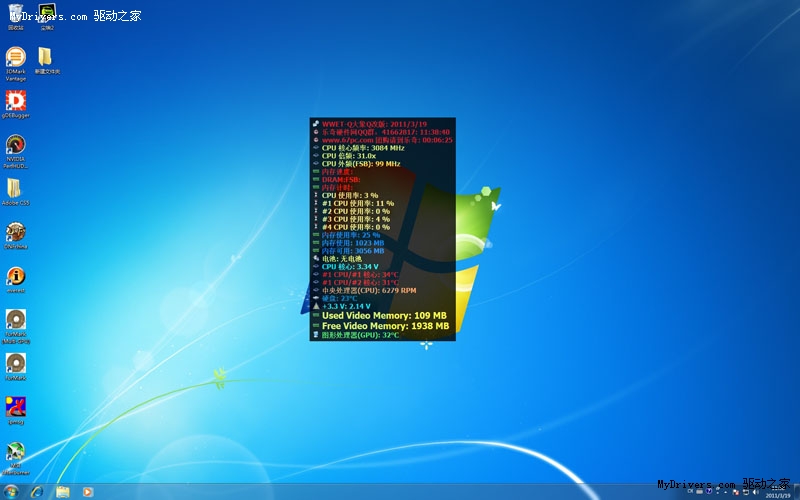Open the Recycle Bin desktop icon

coord(16,16)
